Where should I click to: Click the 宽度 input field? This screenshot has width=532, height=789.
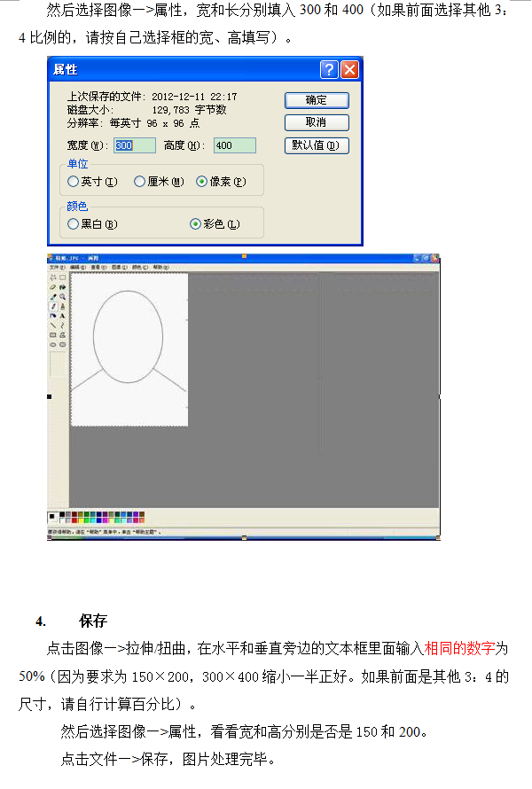pyautogui.click(x=134, y=145)
